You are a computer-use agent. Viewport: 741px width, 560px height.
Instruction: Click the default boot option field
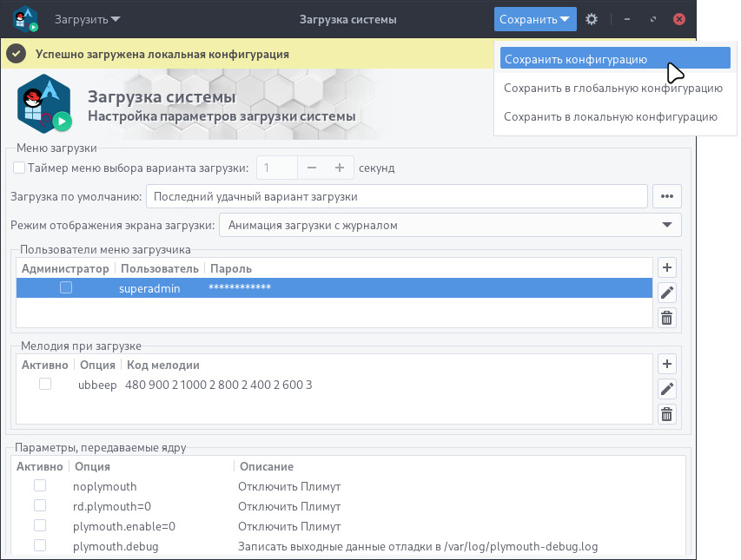coord(396,196)
